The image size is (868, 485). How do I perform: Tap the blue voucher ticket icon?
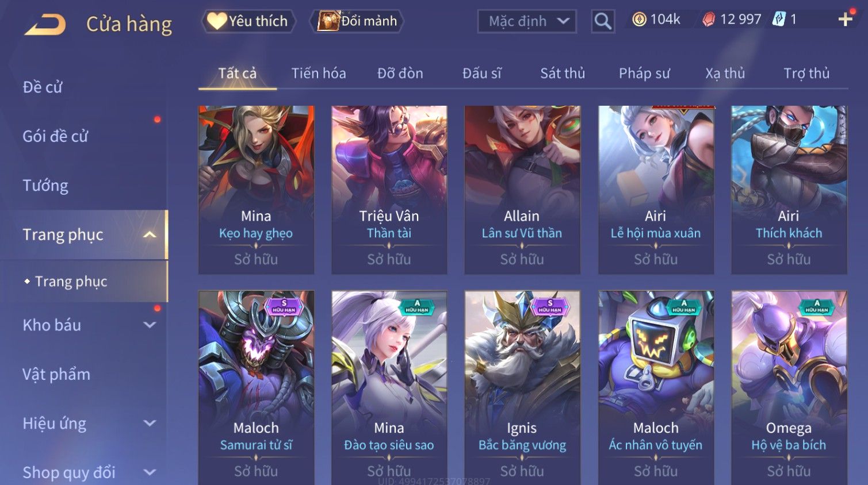click(779, 19)
